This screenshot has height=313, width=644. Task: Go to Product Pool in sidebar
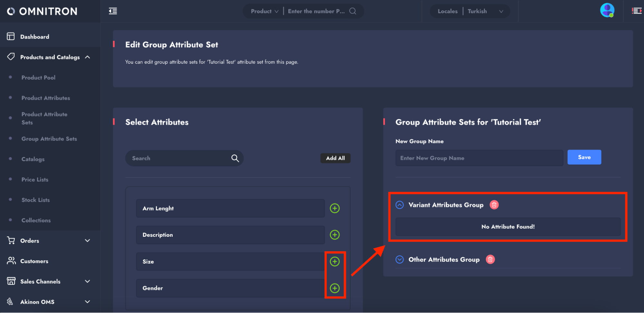pyautogui.click(x=38, y=78)
